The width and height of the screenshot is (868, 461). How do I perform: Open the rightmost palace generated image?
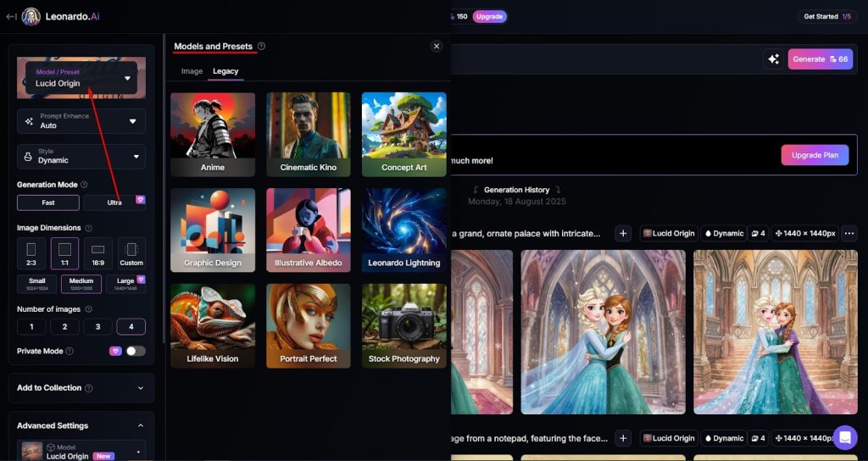click(x=776, y=332)
